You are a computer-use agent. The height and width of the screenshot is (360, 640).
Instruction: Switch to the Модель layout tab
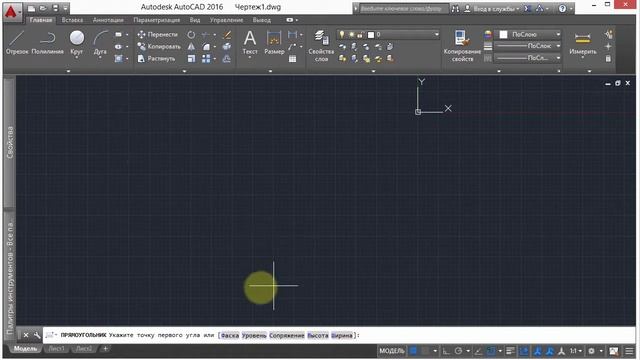[25, 349]
